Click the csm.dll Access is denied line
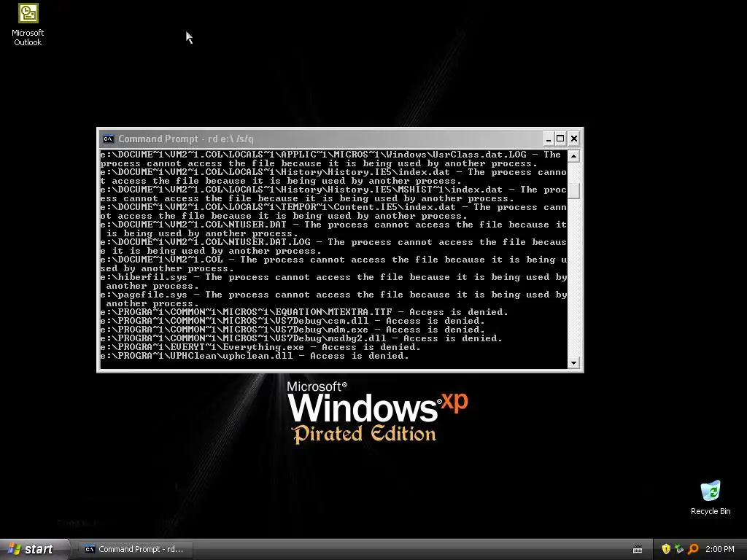 click(x=293, y=321)
